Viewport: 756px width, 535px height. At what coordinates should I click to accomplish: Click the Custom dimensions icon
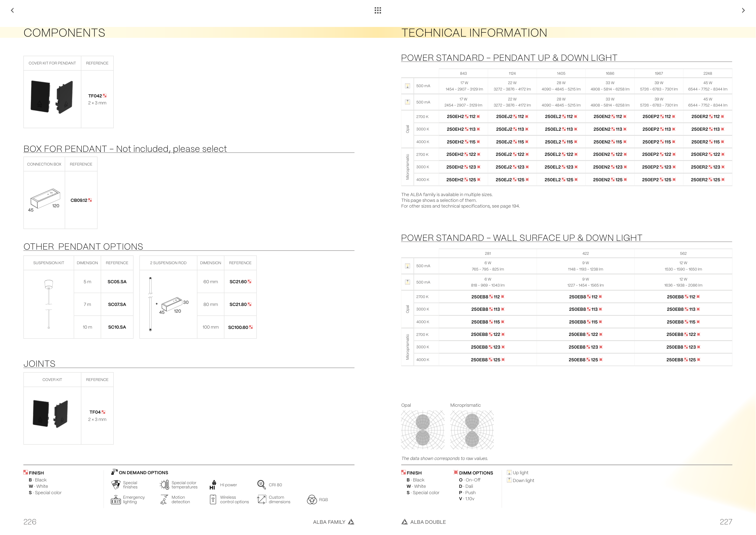pos(262,499)
